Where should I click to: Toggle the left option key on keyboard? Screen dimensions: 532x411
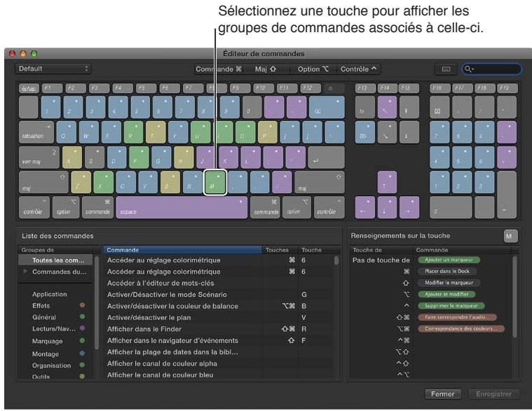pos(66,207)
